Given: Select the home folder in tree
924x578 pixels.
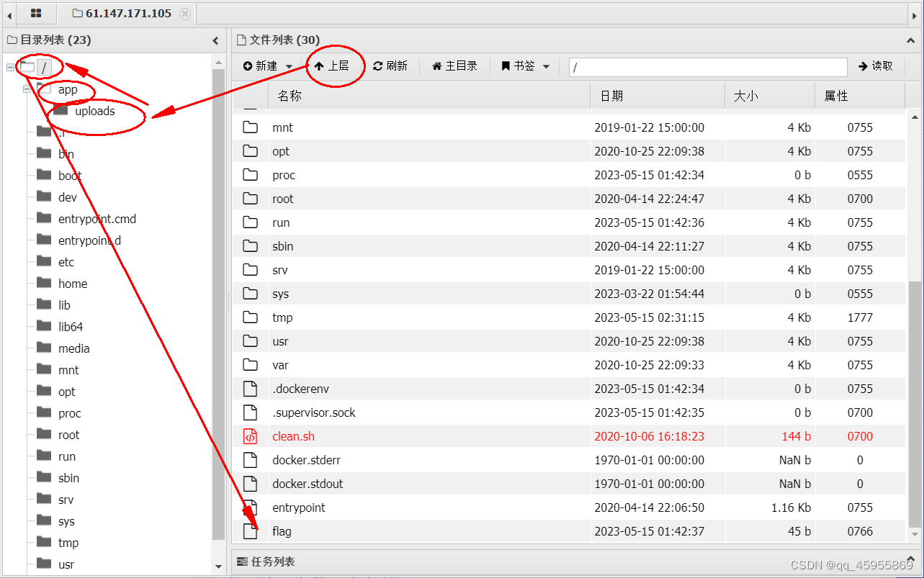Looking at the screenshot, I should coord(73,284).
